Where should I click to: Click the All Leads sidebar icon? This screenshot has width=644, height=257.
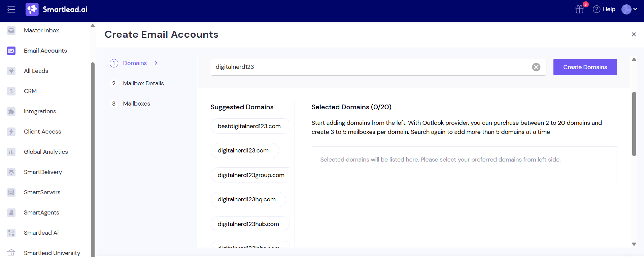click(11, 71)
